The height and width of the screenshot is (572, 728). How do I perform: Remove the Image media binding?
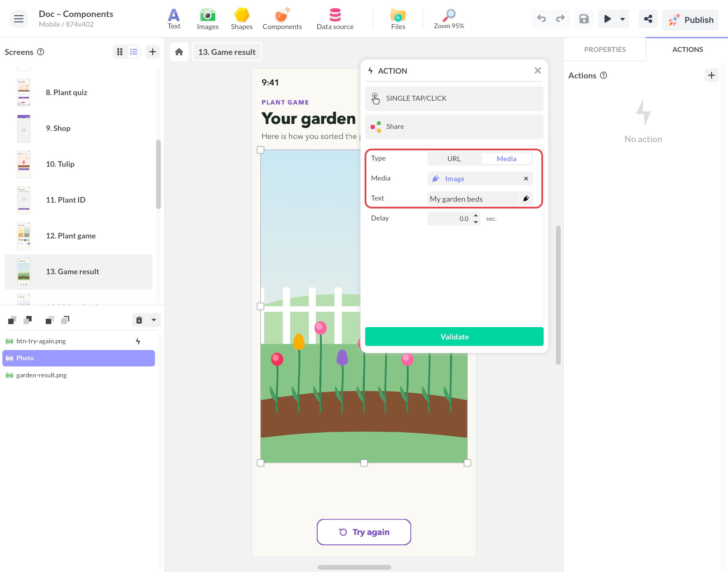[x=526, y=179]
